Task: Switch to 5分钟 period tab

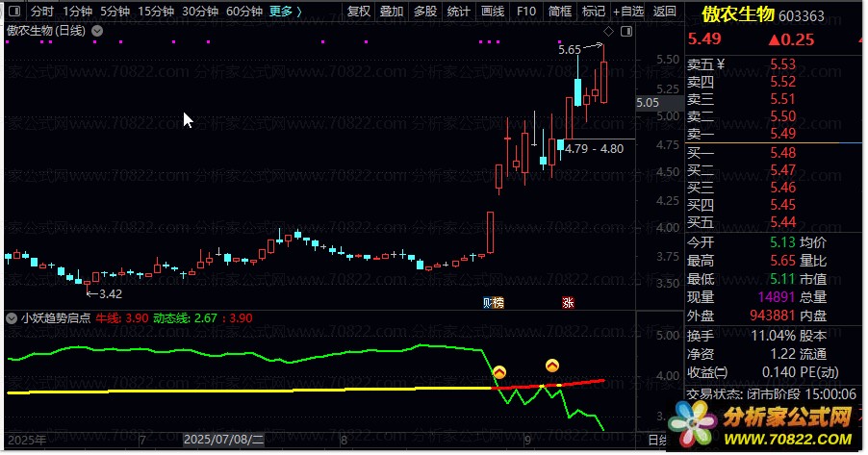Action: [115, 12]
